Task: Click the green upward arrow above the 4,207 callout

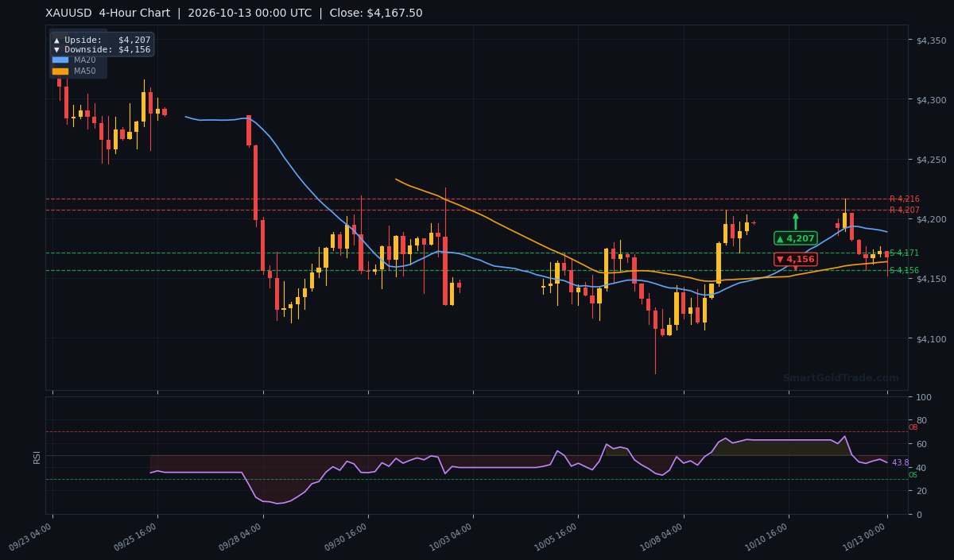Action: click(795, 221)
